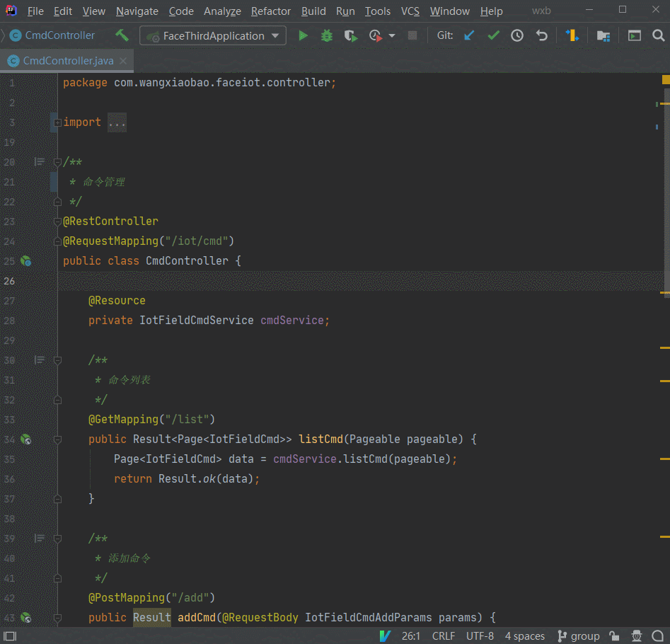
Task: Toggle the read-only lock icon in status bar
Action: pos(614,636)
